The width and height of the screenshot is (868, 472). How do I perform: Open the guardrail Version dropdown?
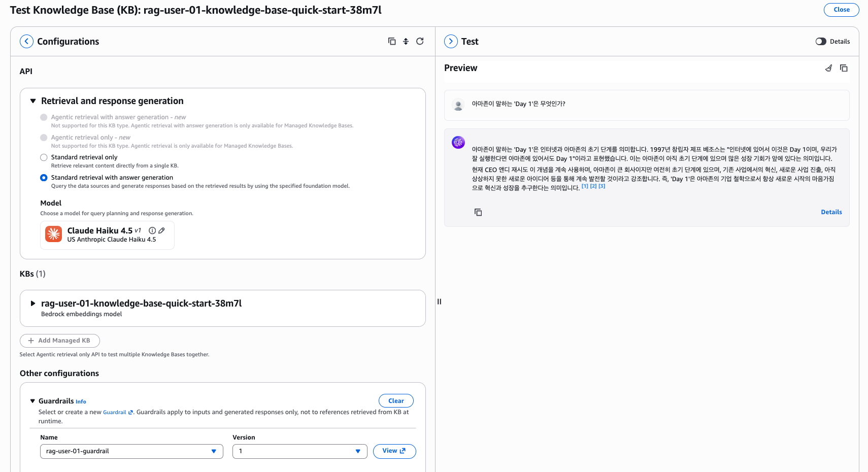pos(299,451)
